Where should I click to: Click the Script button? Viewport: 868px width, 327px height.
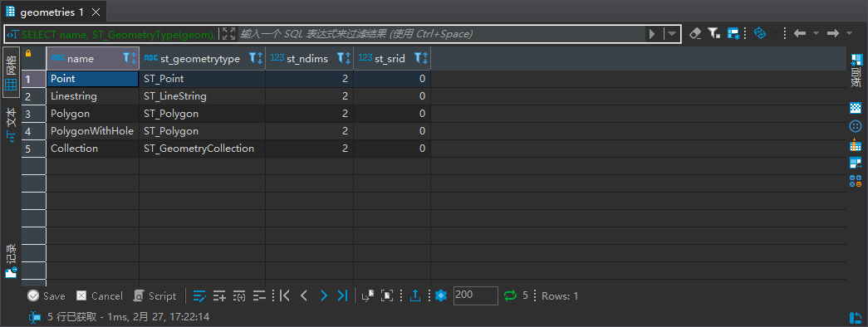click(x=155, y=296)
